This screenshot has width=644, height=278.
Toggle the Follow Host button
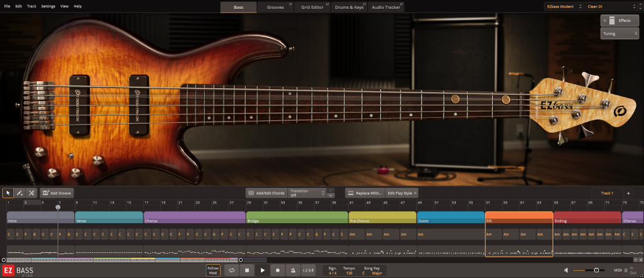214,270
